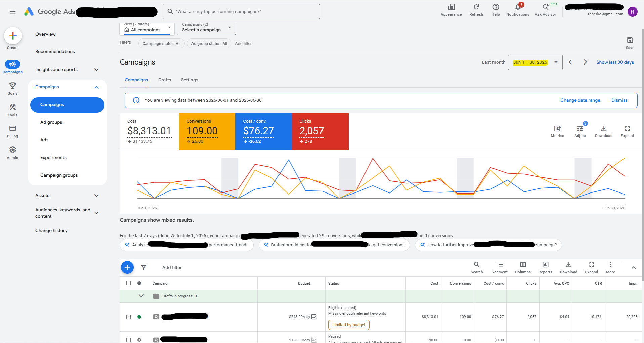Viewport: 644px width, 343px height.
Task: Select the red Clicks scorecard
Action: tap(320, 131)
